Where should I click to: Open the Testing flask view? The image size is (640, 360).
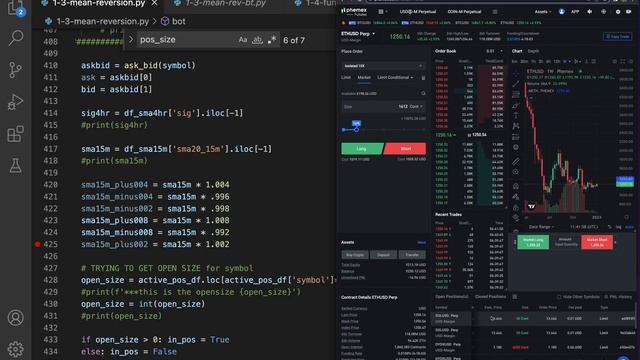[16, 166]
